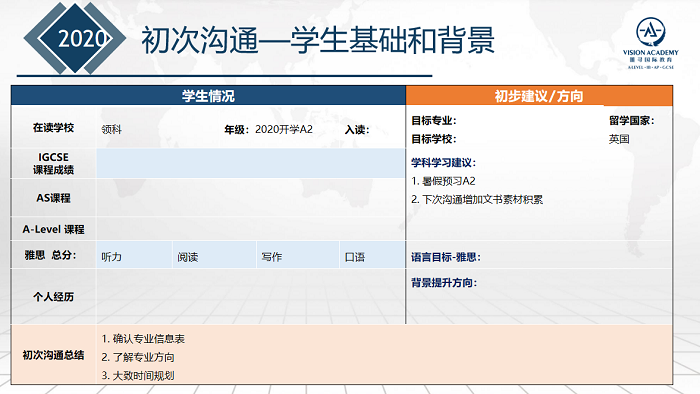Click the 2020 diamond badge
This screenshot has width=700, height=394.
75,38
